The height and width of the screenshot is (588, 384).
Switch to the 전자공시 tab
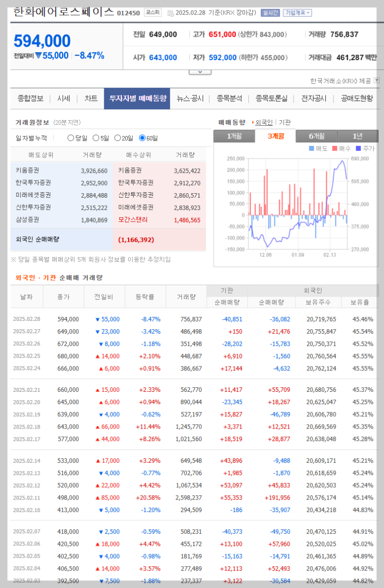point(314,98)
